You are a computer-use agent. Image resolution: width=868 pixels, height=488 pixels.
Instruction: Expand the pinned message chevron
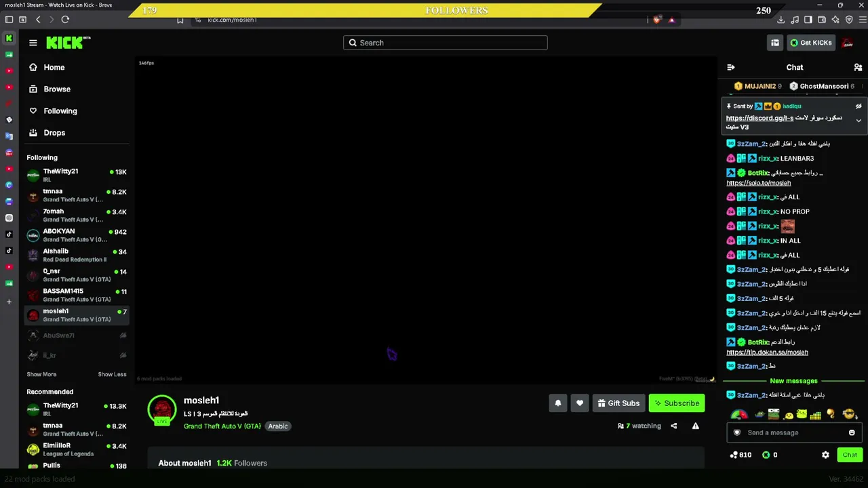pyautogui.click(x=859, y=121)
